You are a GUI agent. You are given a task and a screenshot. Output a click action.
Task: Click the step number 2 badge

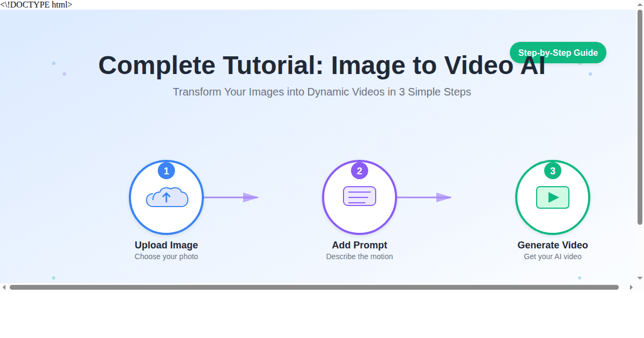[360, 171]
